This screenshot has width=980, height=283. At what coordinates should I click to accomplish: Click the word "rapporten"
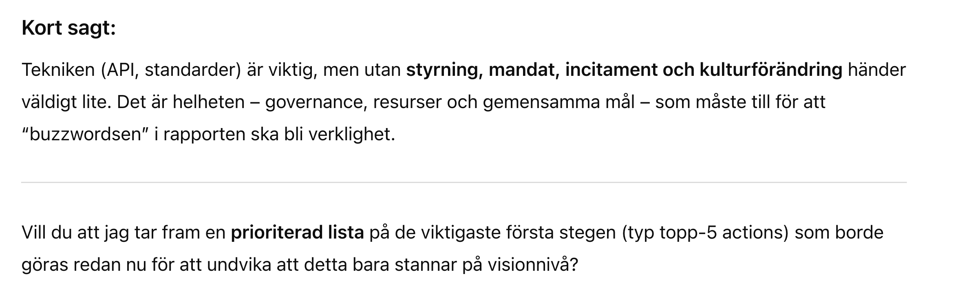(x=204, y=134)
